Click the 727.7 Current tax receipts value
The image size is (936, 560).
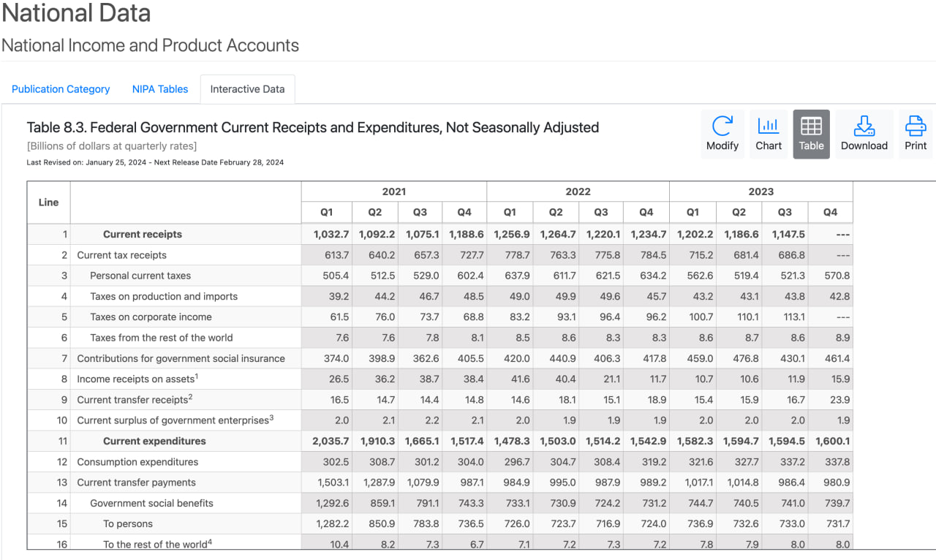(471, 255)
